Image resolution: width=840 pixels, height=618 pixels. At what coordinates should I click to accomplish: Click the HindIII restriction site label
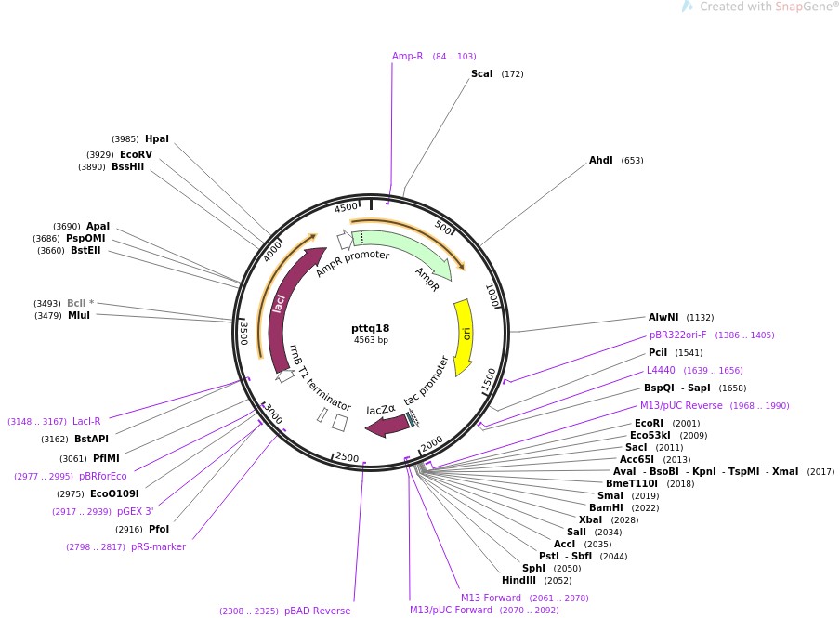pos(518,581)
